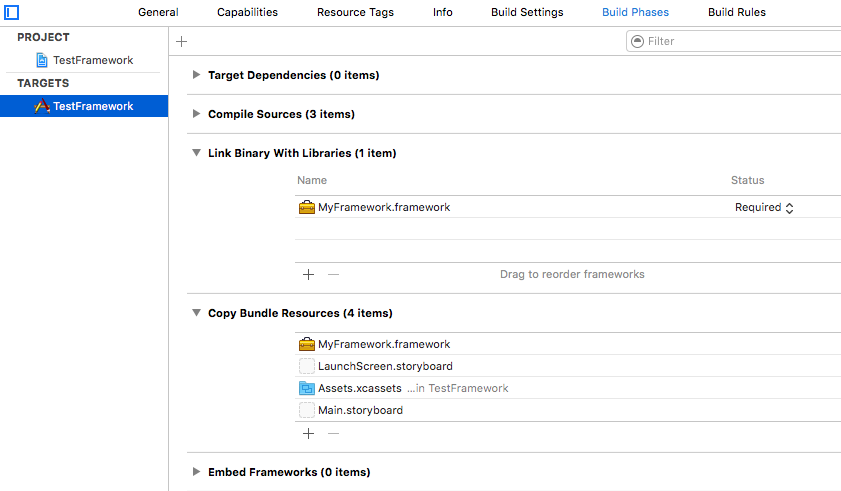Add a library with the plus under Link Binary
Image resolution: width=841 pixels, height=491 pixels.
coord(308,274)
